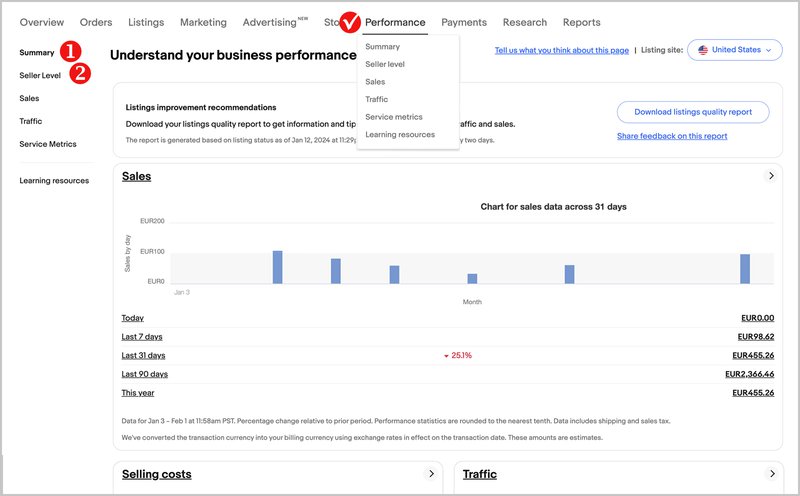Go to the Orders tab
The image size is (800, 496).
point(96,22)
